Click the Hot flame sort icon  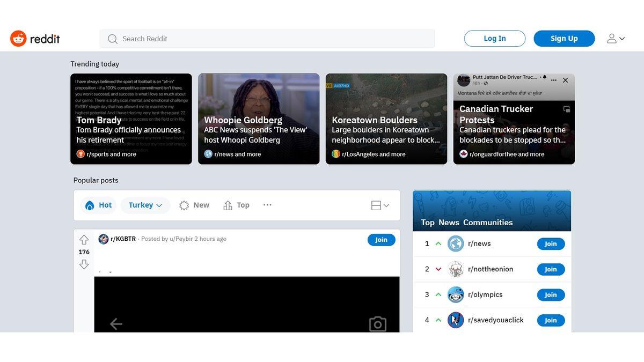pyautogui.click(x=90, y=205)
